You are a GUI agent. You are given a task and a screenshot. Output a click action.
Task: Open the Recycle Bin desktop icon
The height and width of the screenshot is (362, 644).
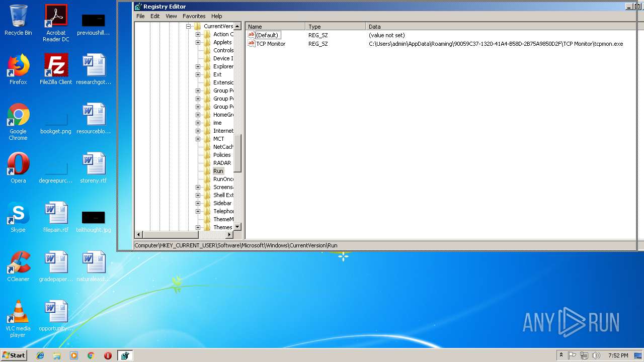coord(18,21)
